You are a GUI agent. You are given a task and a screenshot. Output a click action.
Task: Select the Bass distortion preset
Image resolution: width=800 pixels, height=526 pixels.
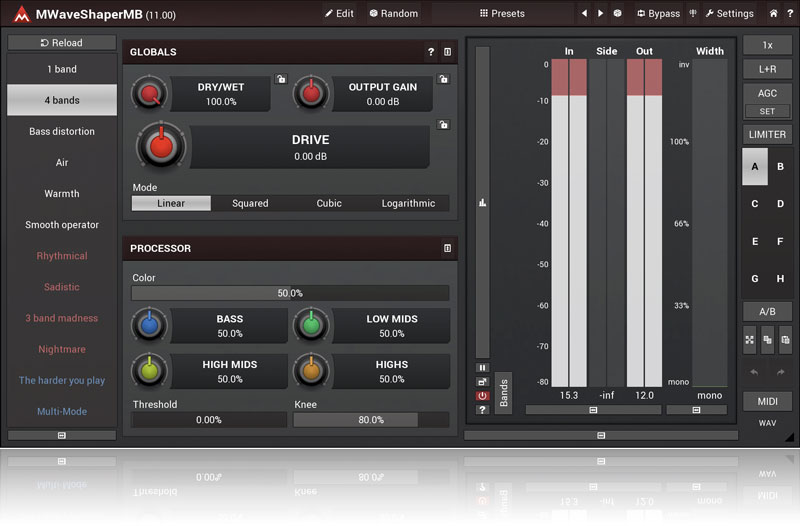click(x=62, y=131)
